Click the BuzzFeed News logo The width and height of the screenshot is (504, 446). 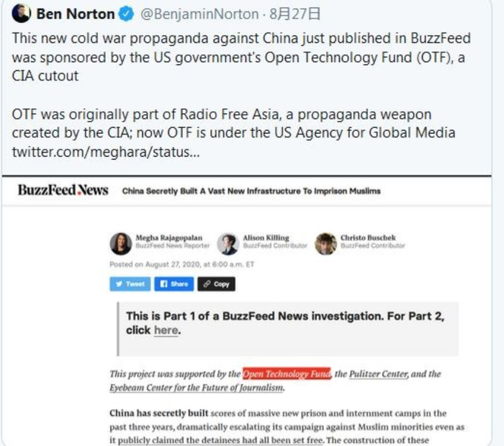[63, 190]
